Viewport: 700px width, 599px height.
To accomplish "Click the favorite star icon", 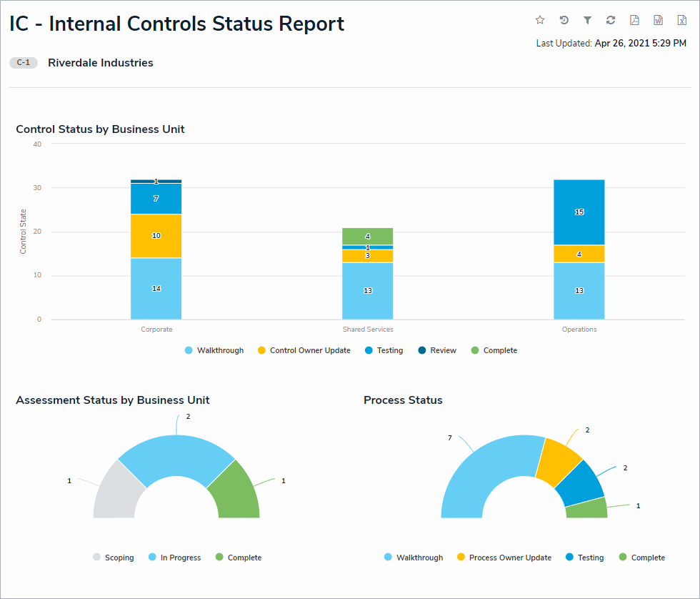I will (540, 20).
